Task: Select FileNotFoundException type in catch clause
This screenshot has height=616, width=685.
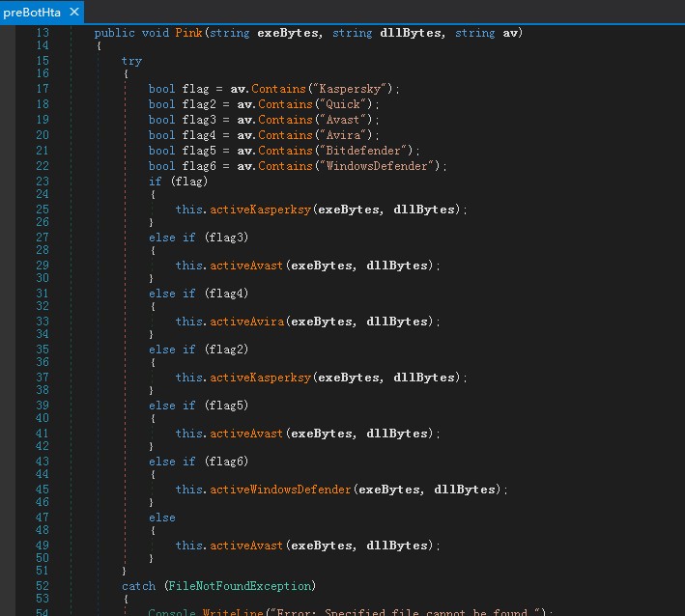Action: 240,586
